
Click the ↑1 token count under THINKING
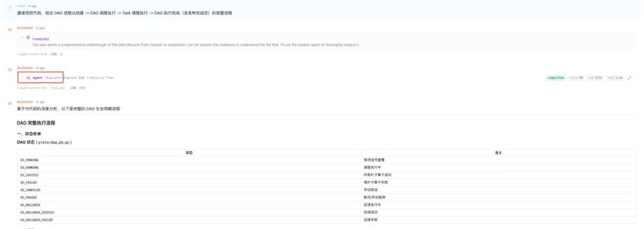click(61, 54)
